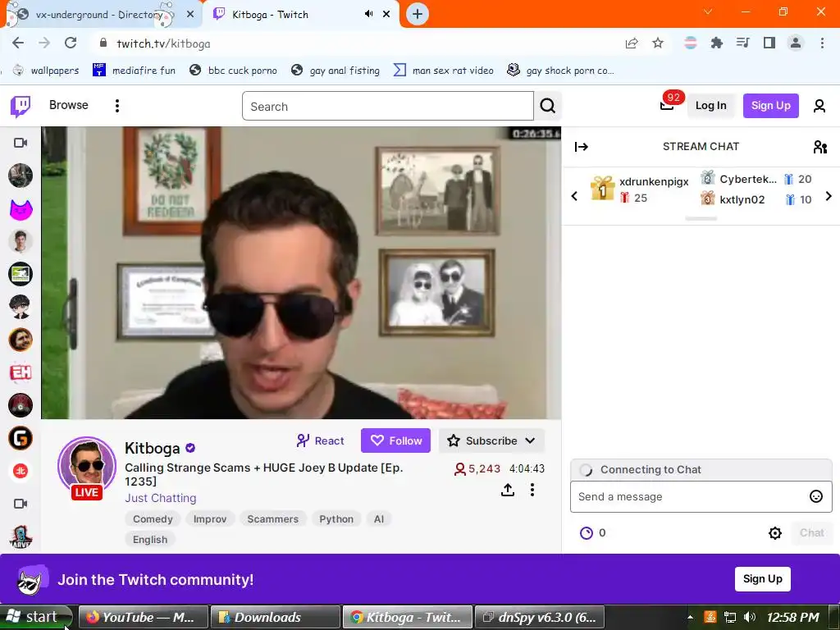Show hidden system tray icons

pyautogui.click(x=691, y=617)
